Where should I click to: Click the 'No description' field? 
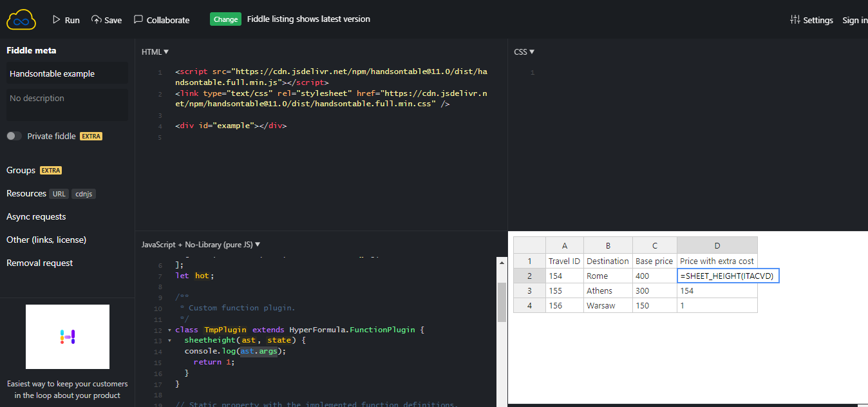67,104
